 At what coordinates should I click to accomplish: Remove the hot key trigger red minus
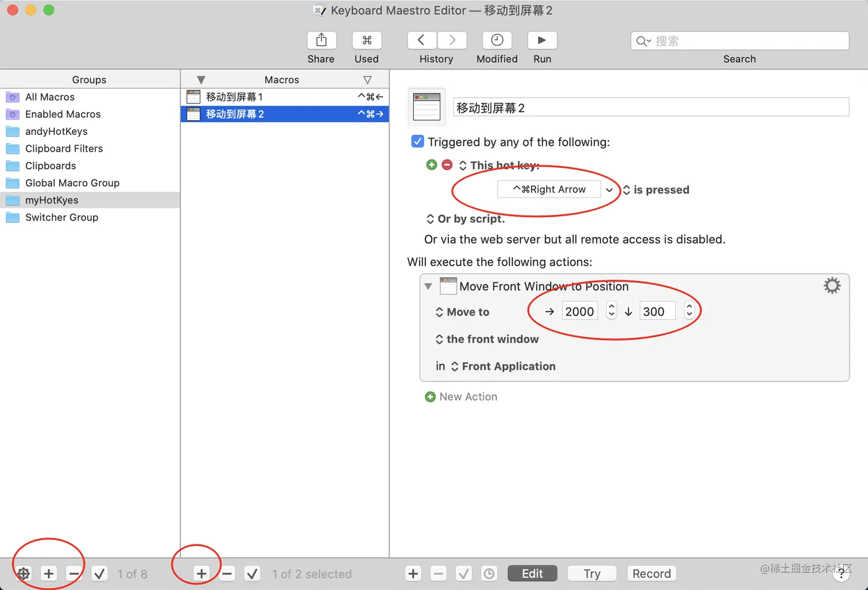pyautogui.click(x=447, y=165)
